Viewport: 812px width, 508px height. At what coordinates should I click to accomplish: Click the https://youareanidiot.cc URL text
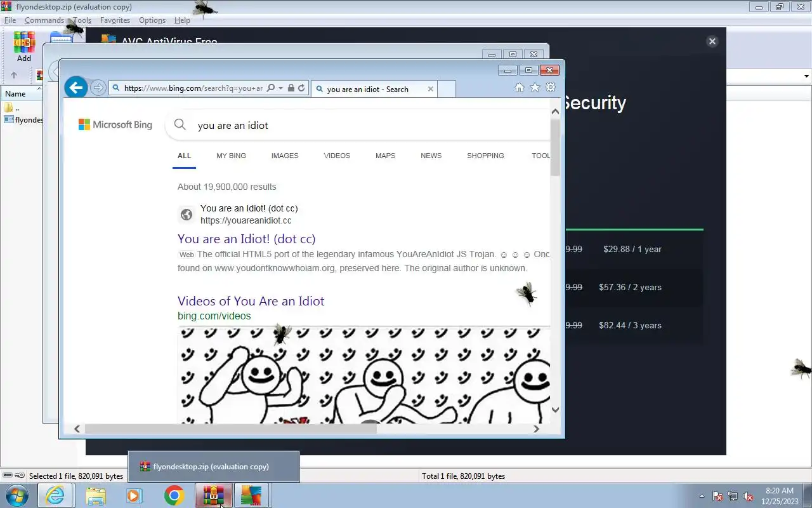[x=246, y=220]
